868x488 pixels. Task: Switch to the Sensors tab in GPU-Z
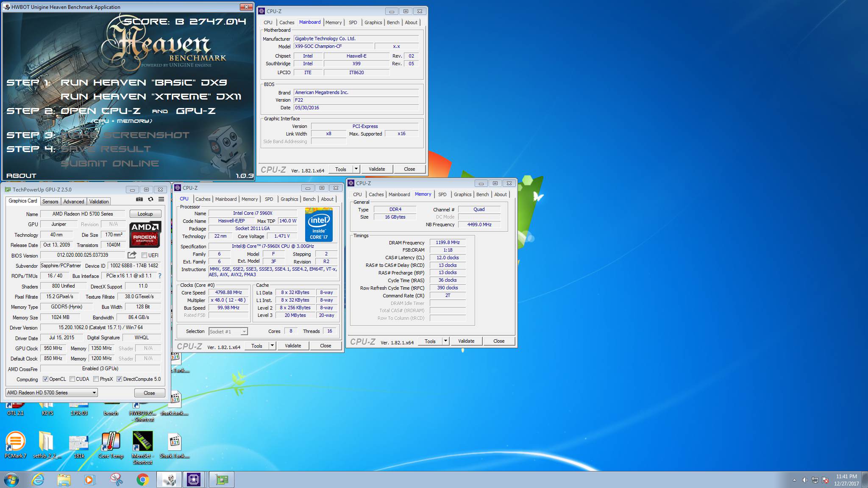coord(50,202)
